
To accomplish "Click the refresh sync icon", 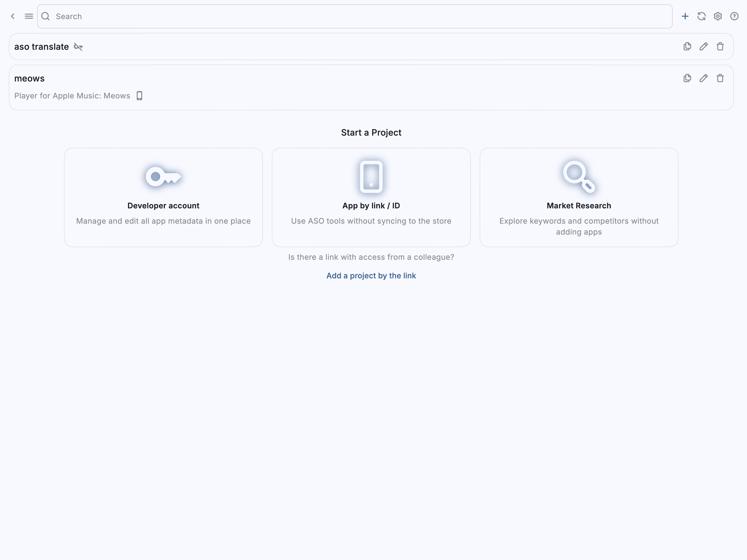I will [x=701, y=16].
